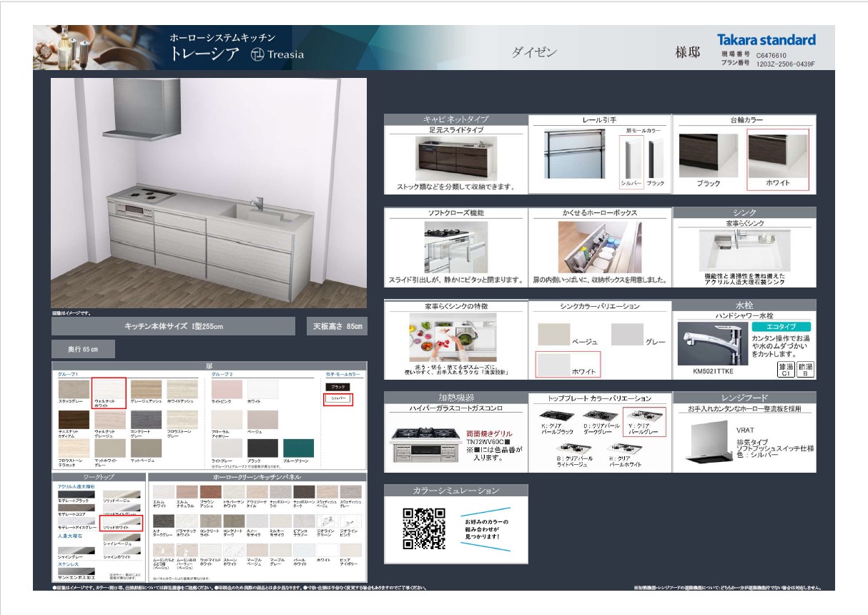Select the H クリアパールホワイト cooktop plate image
Viewport: 868px width, 615px height.
[623, 449]
